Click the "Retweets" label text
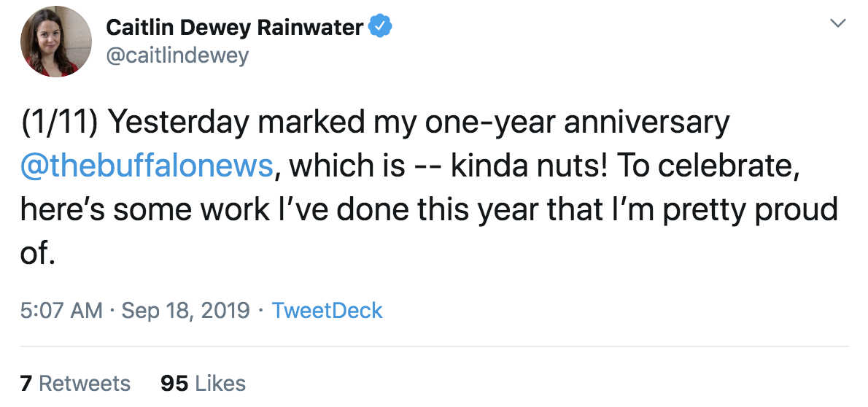 click(x=84, y=383)
